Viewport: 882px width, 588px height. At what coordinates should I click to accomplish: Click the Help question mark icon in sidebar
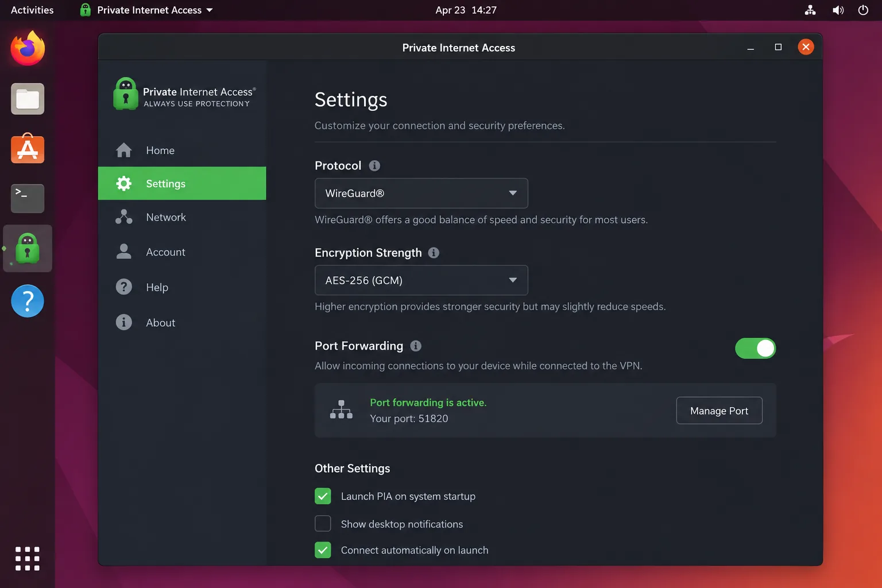(x=123, y=287)
